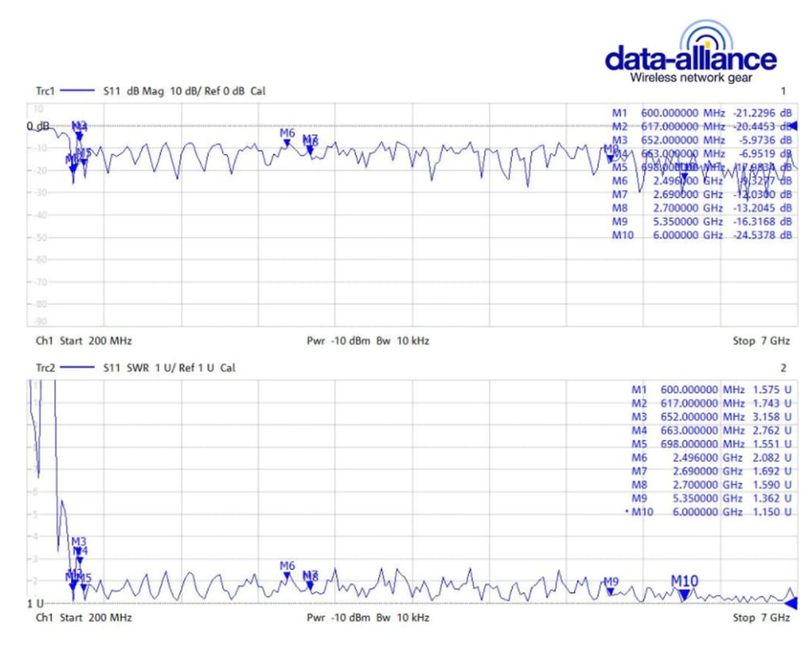Click SWR table M8 row '1.590 U'
The width and height of the screenshot is (812, 646).
pos(772,484)
